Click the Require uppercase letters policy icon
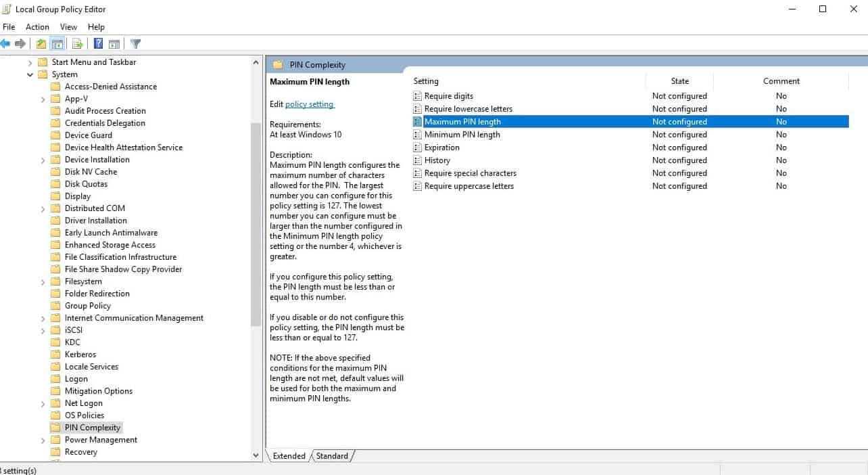This screenshot has height=475, width=868. click(x=418, y=186)
